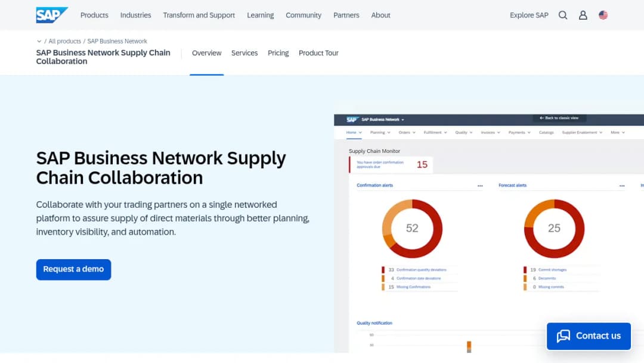
Task: Click the order confirmation count 15
Action: 422,164
